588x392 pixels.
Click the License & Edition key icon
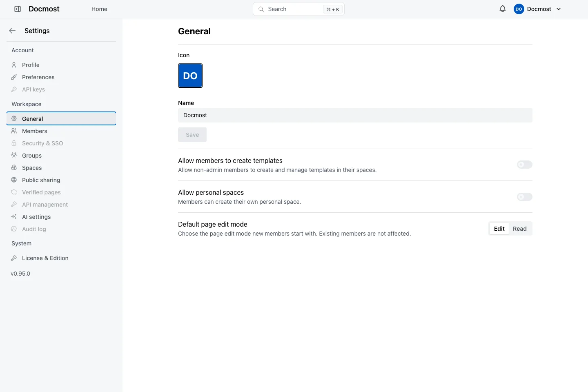click(14, 258)
